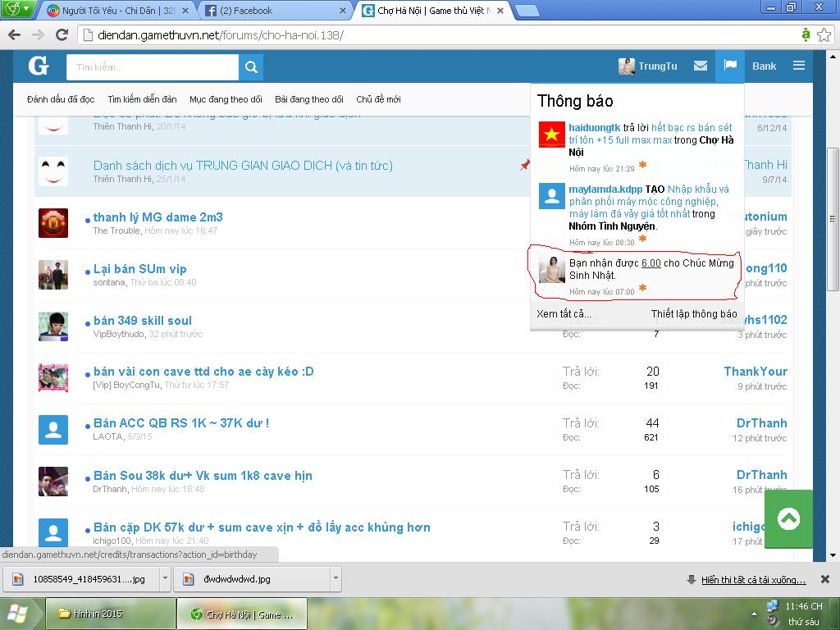This screenshot has width=840, height=630.
Task: Open dropdown for đwdwdwdwd.jpg download
Action: coord(336,578)
